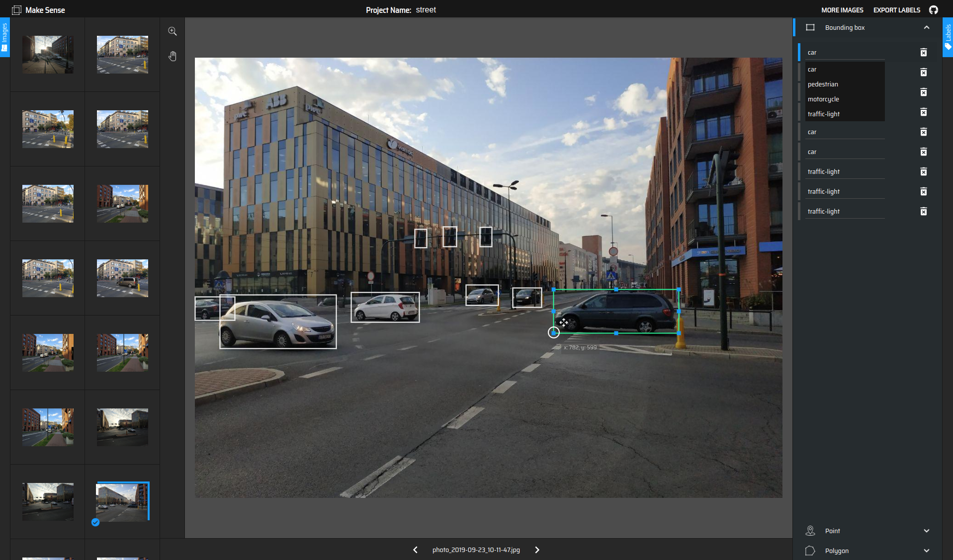The width and height of the screenshot is (953, 560).
Task: Delete the top car label with open dropdown
Action: click(x=924, y=53)
